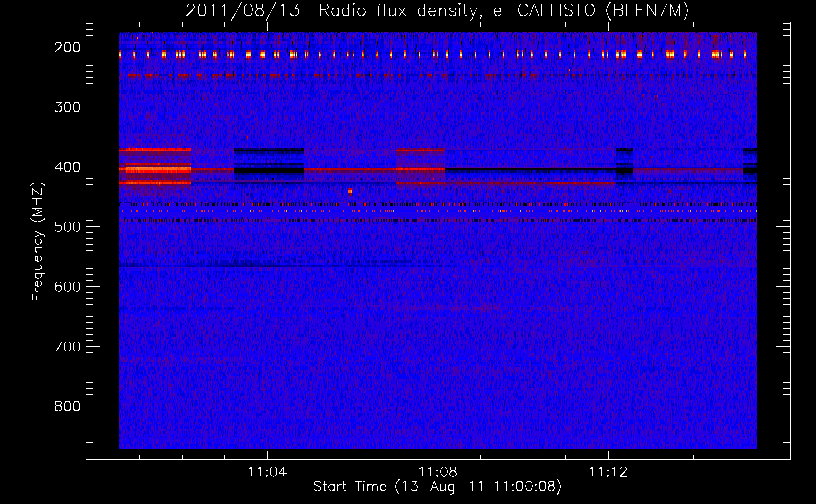Click the 800 frequency tick label
Image resolution: width=816 pixels, height=504 pixels.
[x=68, y=406]
